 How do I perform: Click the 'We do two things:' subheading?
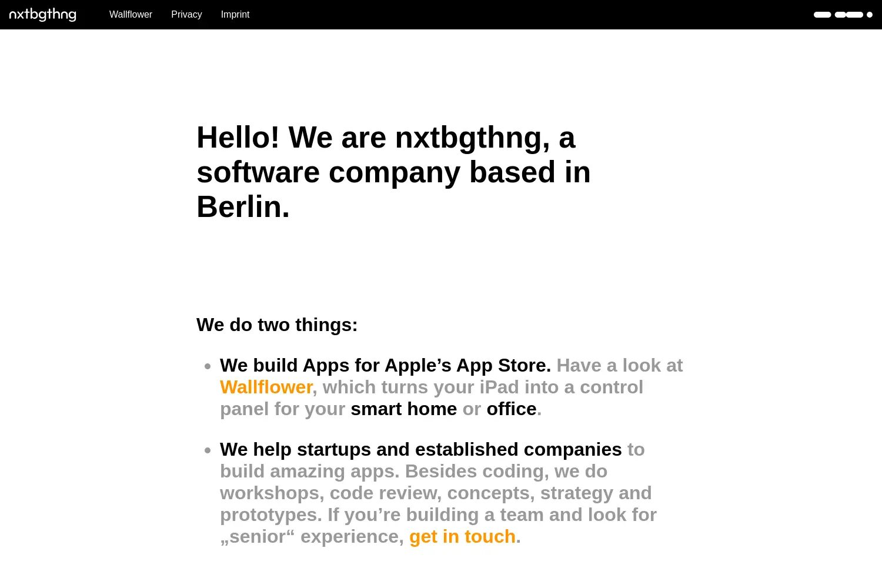(x=277, y=325)
